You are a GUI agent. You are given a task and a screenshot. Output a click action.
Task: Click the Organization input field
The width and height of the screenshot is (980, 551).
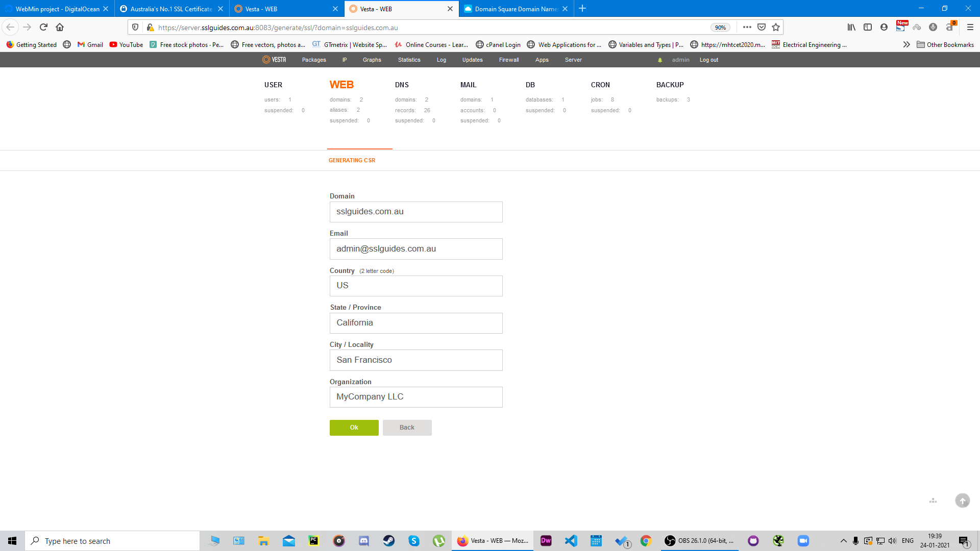tap(416, 397)
